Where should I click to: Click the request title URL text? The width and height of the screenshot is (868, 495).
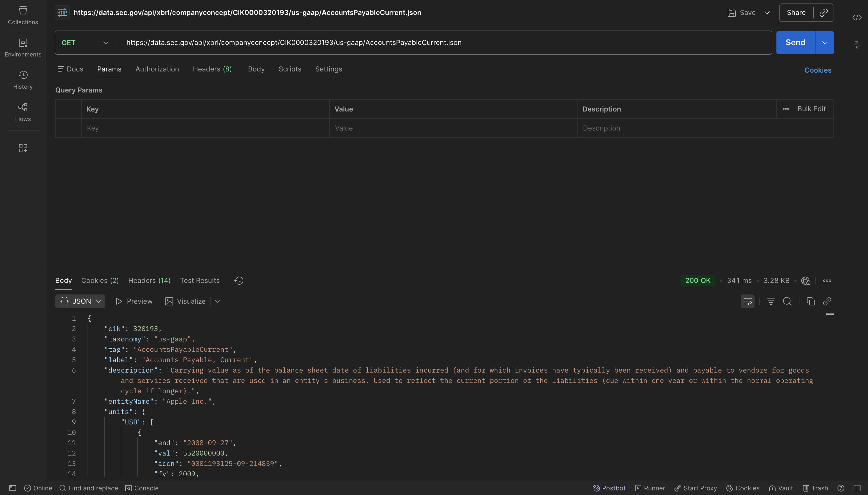tap(247, 13)
